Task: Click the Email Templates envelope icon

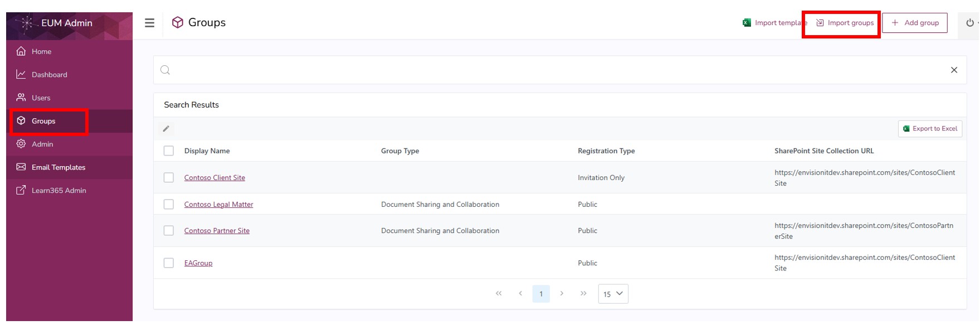Action: pos(21,167)
